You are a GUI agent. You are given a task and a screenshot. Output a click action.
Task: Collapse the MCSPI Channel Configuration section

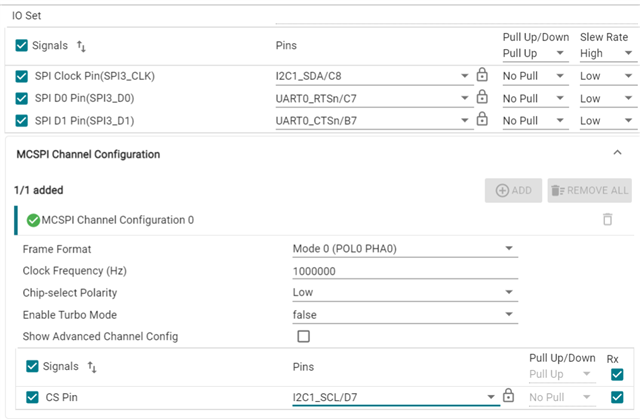point(617,153)
